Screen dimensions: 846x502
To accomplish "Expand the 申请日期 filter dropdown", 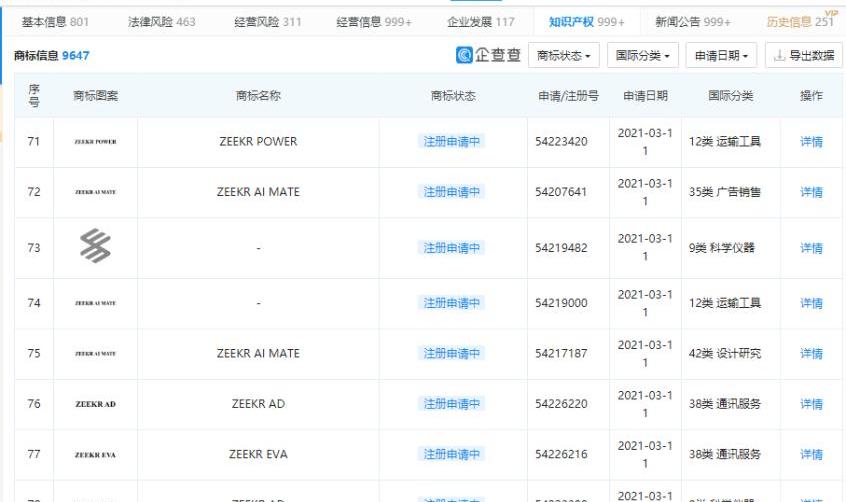I will [721, 56].
